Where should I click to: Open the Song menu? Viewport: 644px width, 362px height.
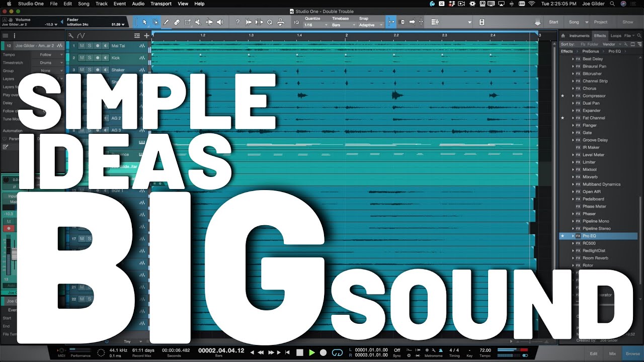pyautogui.click(x=84, y=4)
